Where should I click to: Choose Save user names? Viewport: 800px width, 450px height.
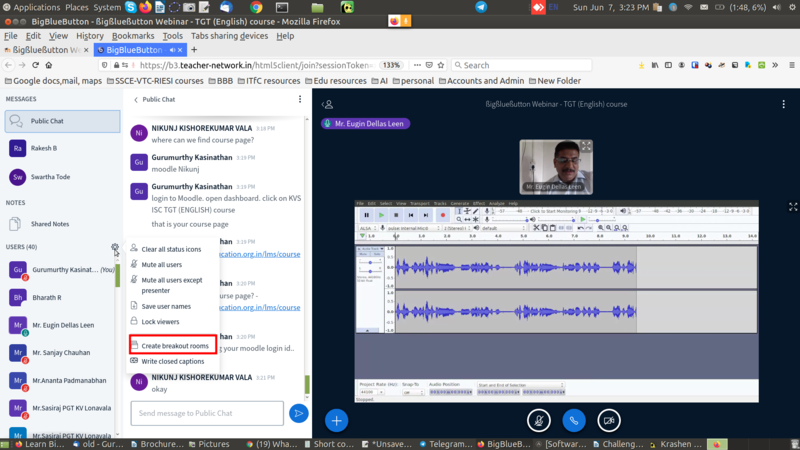tap(166, 307)
